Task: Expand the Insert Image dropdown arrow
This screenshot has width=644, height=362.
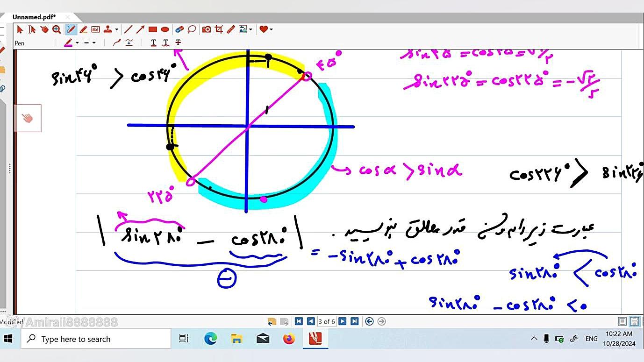Action: [x=251, y=29]
